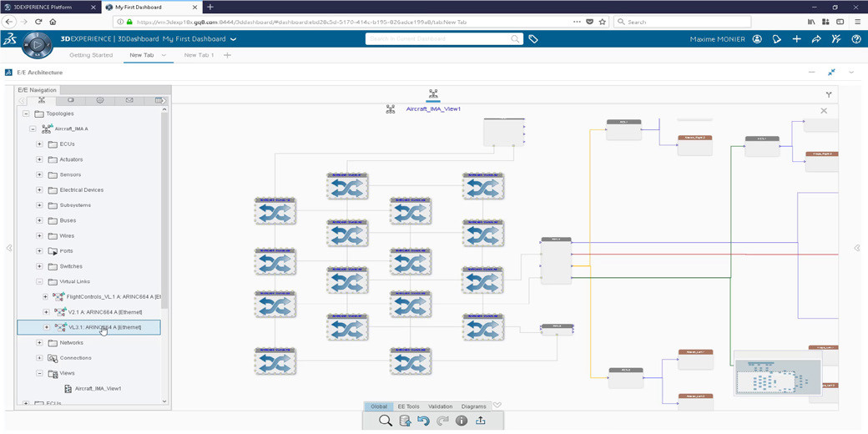
Task: Click the filter funnel icon above diagram
Action: [x=828, y=94]
